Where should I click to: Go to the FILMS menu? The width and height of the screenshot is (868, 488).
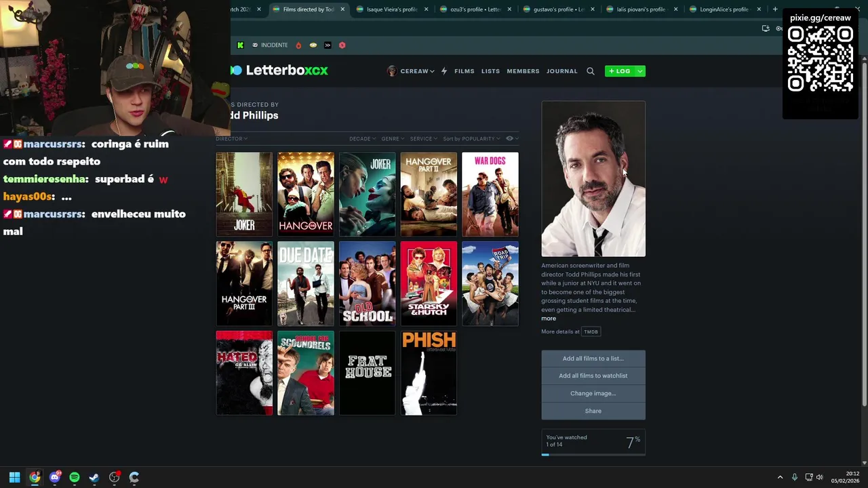465,71
